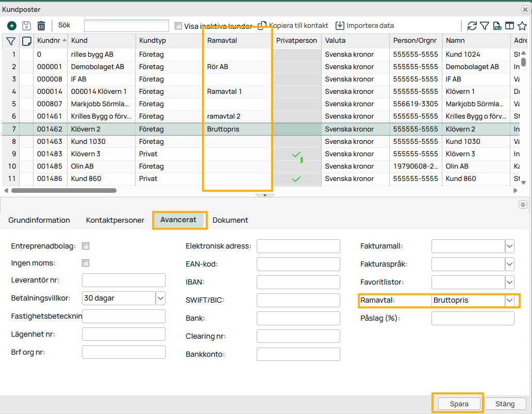Click the Kund column header

[102, 41]
